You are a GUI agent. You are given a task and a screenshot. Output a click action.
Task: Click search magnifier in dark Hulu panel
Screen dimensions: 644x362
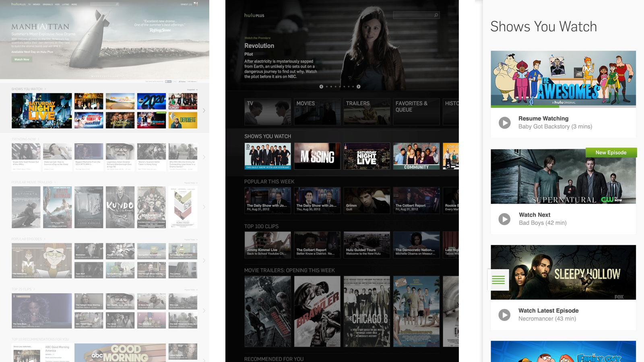click(x=436, y=15)
